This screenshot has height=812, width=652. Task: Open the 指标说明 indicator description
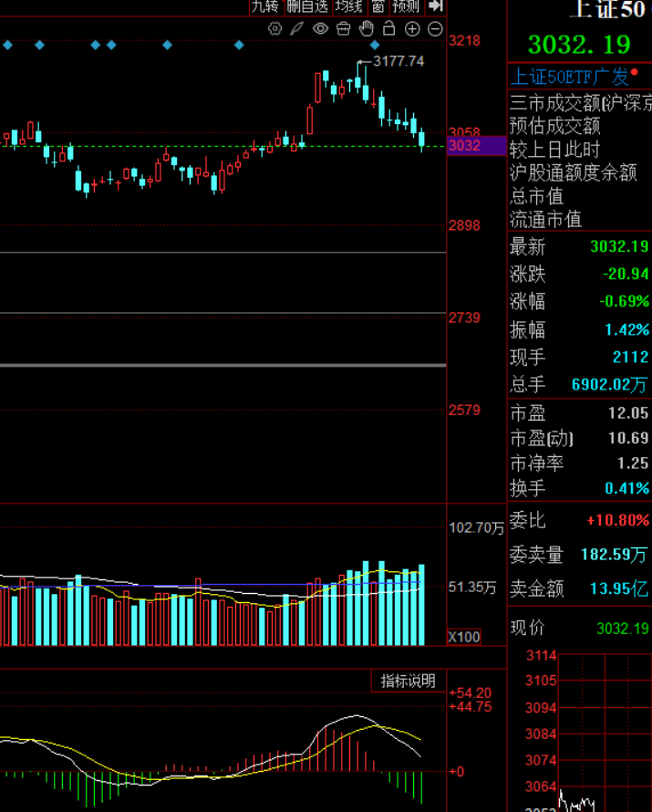pyautogui.click(x=409, y=681)
